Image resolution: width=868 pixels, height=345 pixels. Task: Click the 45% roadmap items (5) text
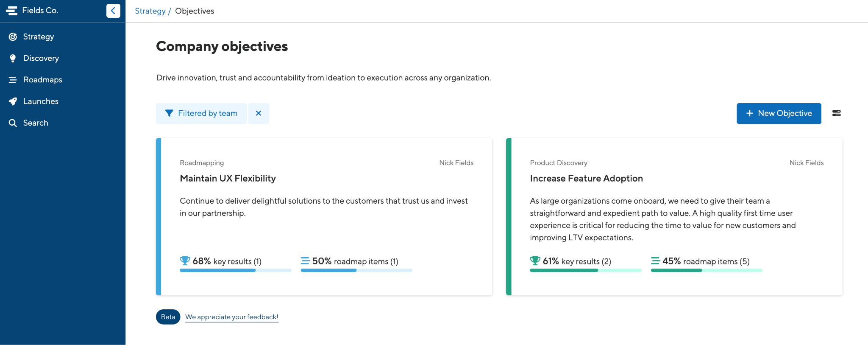coord(706,261)
